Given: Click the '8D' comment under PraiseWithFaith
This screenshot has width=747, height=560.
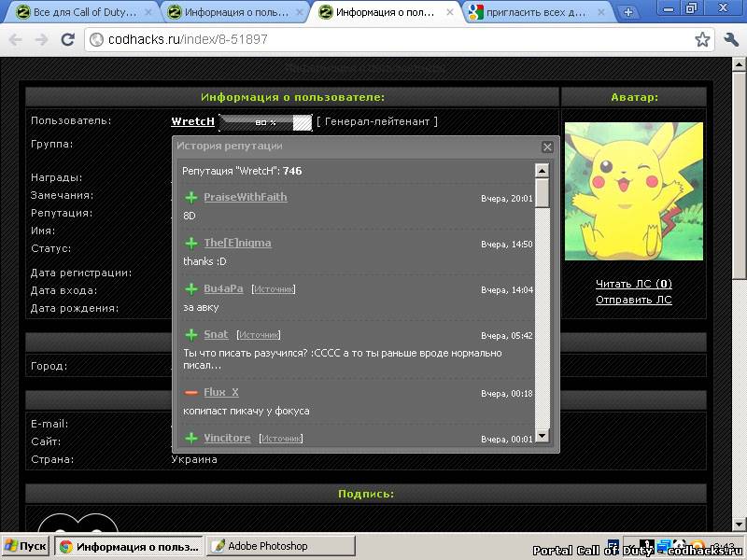Looking at the screenshot, I should [x=190, y=216].
